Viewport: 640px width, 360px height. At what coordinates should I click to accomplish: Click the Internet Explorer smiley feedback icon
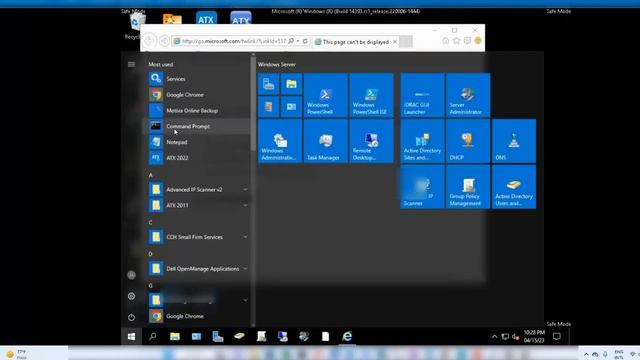click(x=478, y=41)
